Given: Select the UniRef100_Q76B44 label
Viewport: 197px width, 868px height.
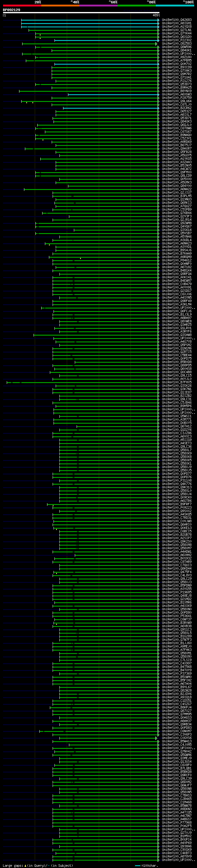Looking at the screenshot, I should 176,213.
